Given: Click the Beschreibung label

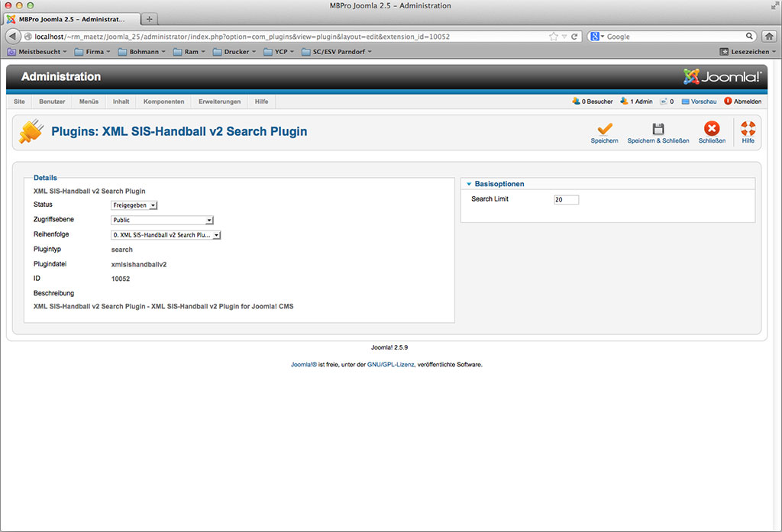Looking at the screenshot, I should coord(53,293).
